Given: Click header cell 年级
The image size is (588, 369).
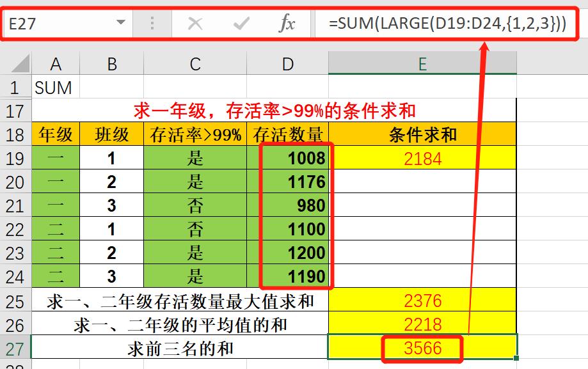Looking at the screenshot, I should click(x=56, y=134).
